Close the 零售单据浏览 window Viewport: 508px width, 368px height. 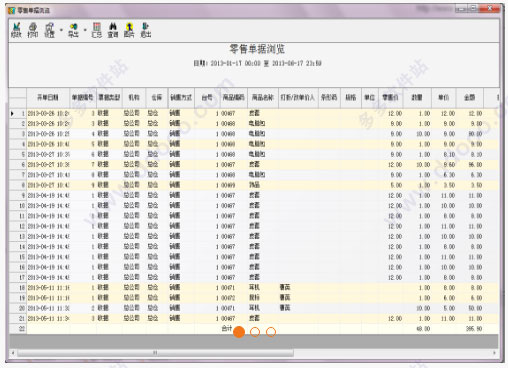490,9
